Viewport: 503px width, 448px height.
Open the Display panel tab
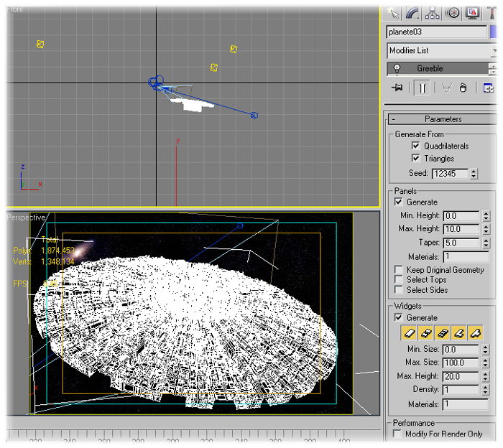pyautogui.click(x=474, y=12)
